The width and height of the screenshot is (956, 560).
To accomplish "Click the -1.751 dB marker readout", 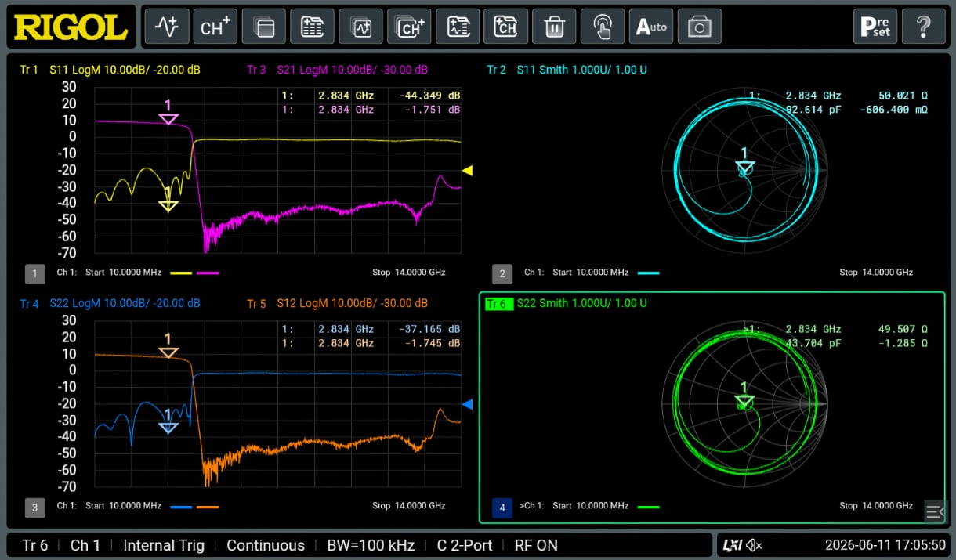I will [x=433, y=110].
